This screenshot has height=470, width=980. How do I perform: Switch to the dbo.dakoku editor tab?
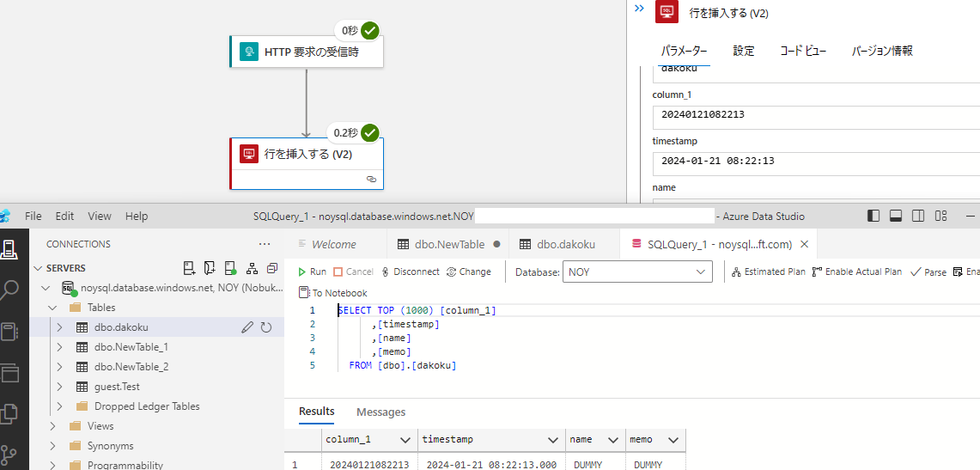click(x=565, y=244)
